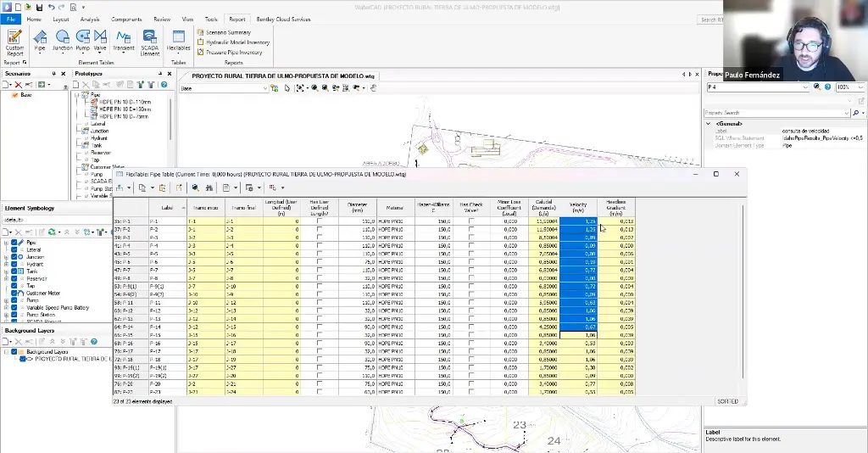Click the New icon in Background Layers toolbar
The width and height of the screenshot is (868, 453).
click(x=6, y=342)
